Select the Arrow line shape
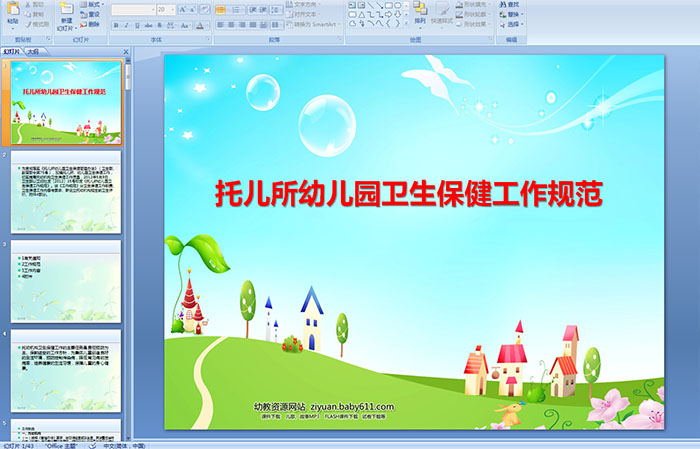The height and width of the screenshot is (449, 700). click(x=379, y=5)
